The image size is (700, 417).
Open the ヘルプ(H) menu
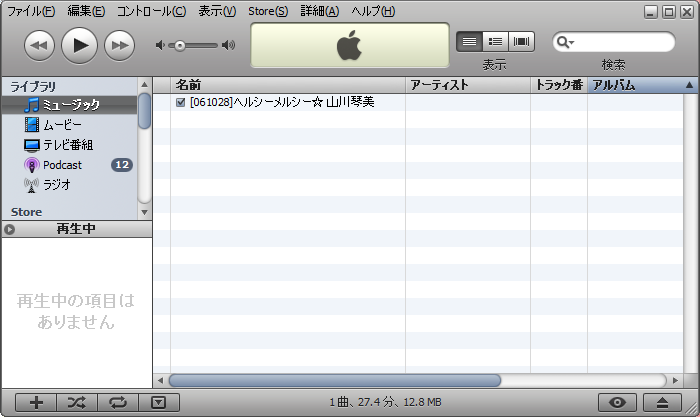[x=373, y=11]
